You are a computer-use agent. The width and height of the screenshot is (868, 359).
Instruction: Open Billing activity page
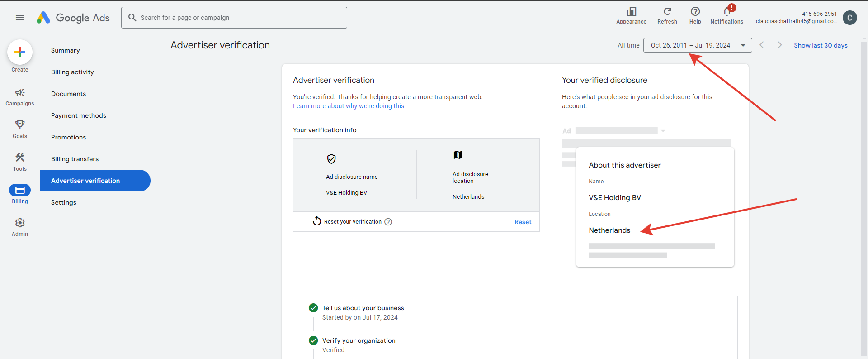[72, 72]
